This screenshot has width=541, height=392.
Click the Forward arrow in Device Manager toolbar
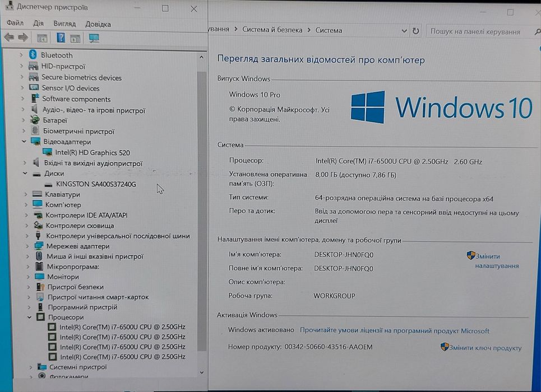coord(23,37)
